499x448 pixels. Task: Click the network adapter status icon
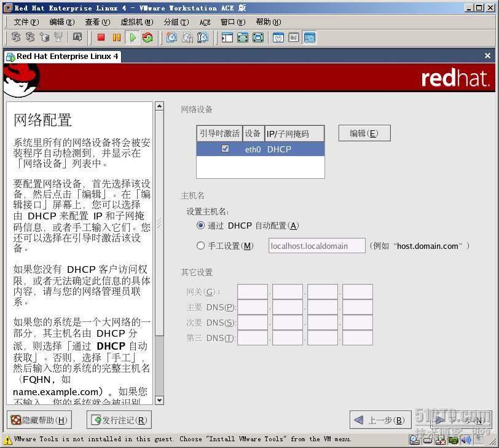pyautogui.click(x=453, y=441)
